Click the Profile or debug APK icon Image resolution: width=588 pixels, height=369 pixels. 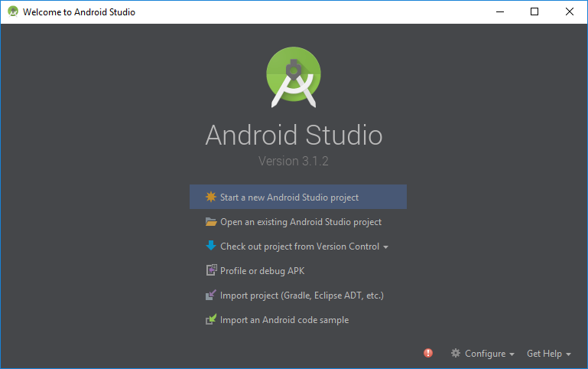pyautogui.click(x=212, y=270)
